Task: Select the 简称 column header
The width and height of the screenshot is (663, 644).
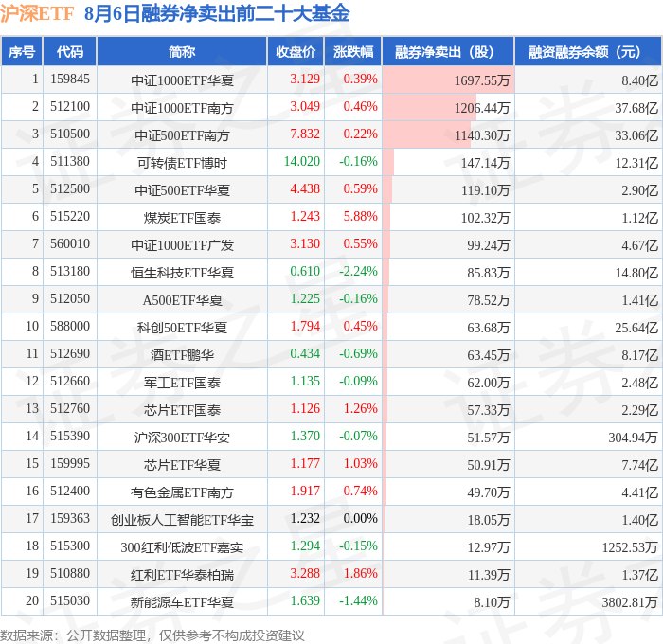Action: point(182,51)
